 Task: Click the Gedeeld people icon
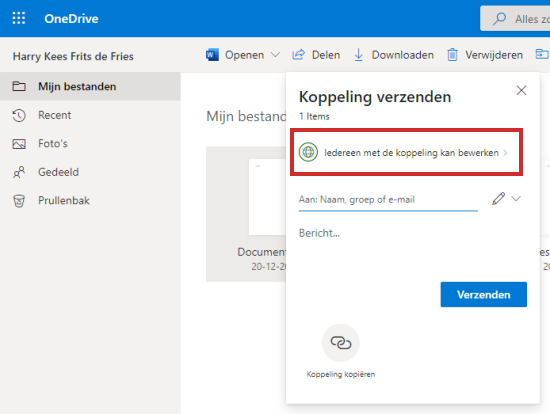pos(19,172)
